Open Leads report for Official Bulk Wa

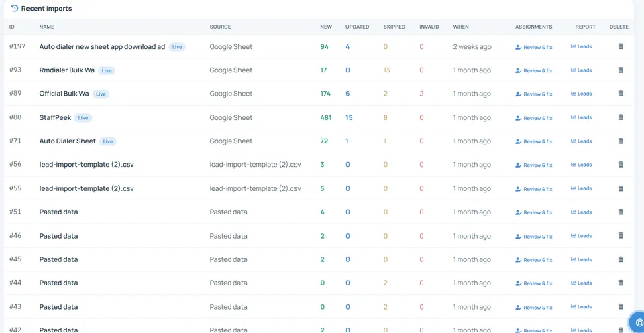(x=581, y=94)
